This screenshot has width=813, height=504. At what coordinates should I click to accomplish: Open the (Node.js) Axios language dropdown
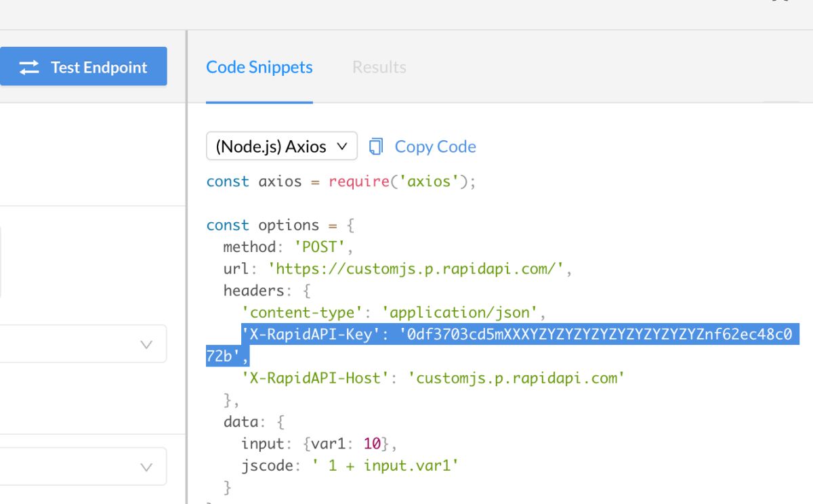[282, 146]
